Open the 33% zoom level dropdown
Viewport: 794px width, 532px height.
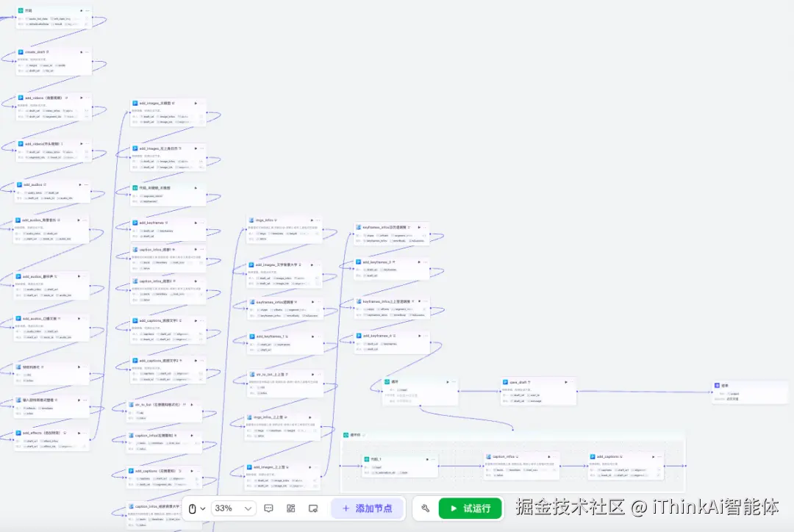coord(233,508)
